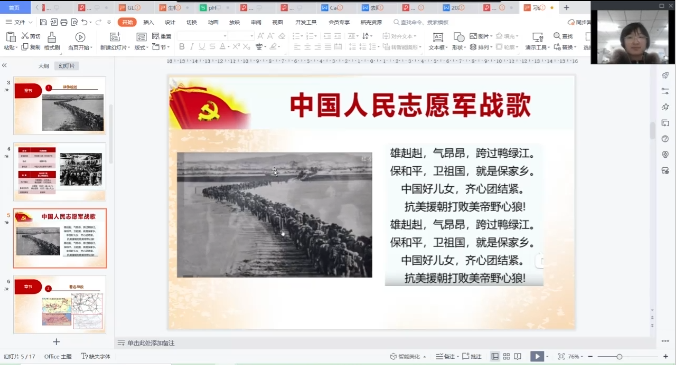Open the font name dropdown
676x365 pixels.
tap(202, 36)
